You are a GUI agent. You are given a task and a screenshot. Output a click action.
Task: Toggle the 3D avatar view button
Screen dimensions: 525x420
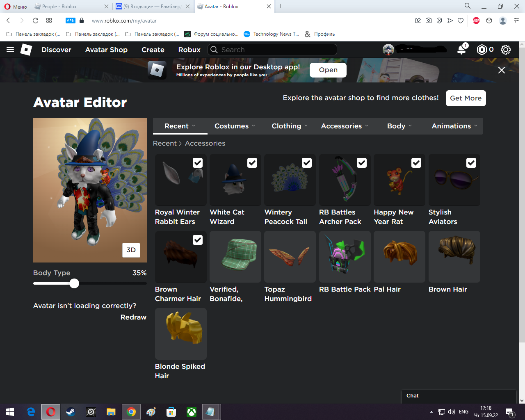[131, 250]
